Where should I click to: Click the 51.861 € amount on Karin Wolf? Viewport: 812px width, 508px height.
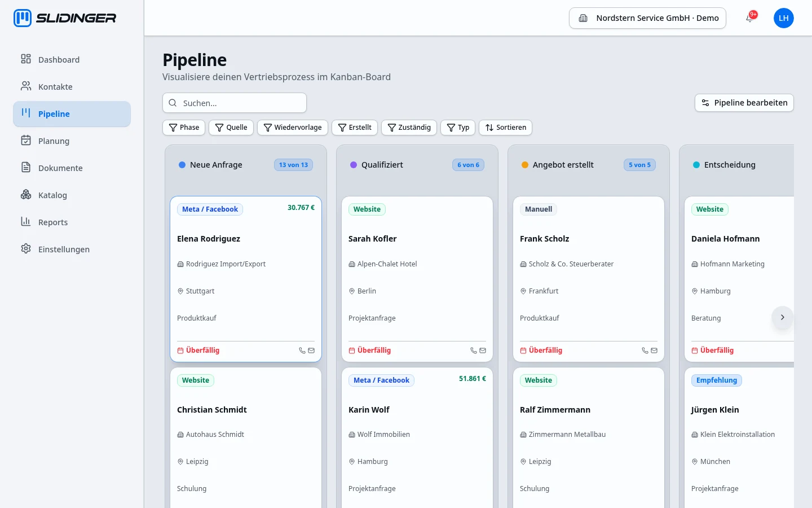(x=473, y=379)
